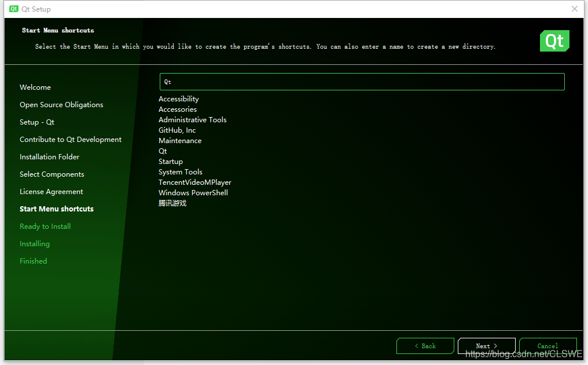Click the Installation Folder step
The image size is (588, 365).
point(50,157)
